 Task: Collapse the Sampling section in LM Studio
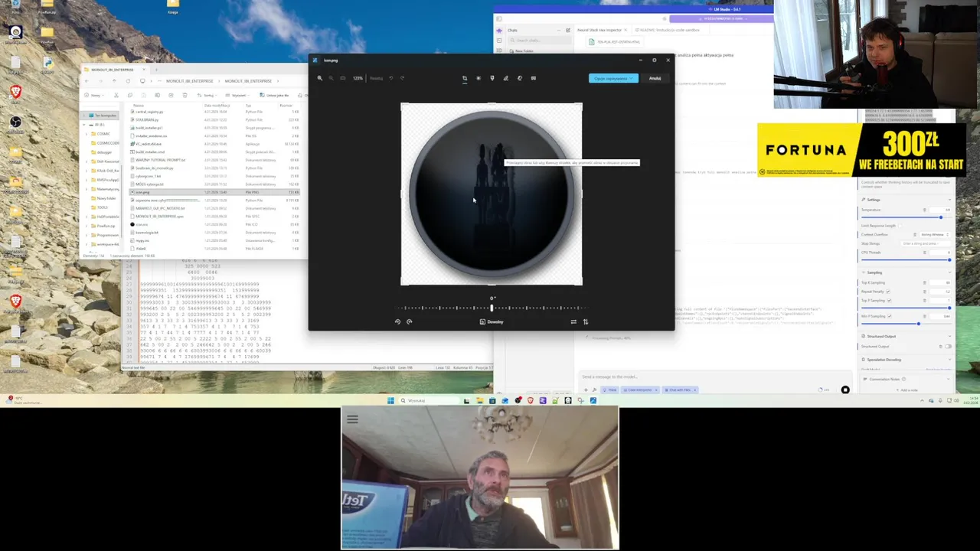[949, 272]
